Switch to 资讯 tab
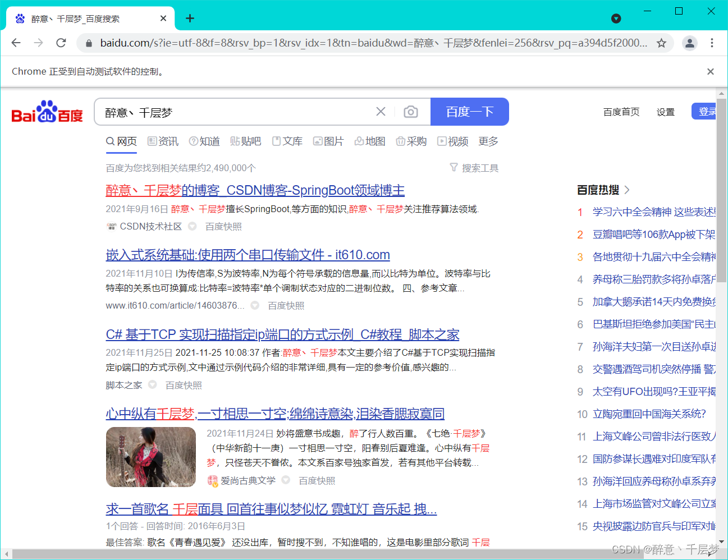The image size is (728, 560). pos(163,141)
